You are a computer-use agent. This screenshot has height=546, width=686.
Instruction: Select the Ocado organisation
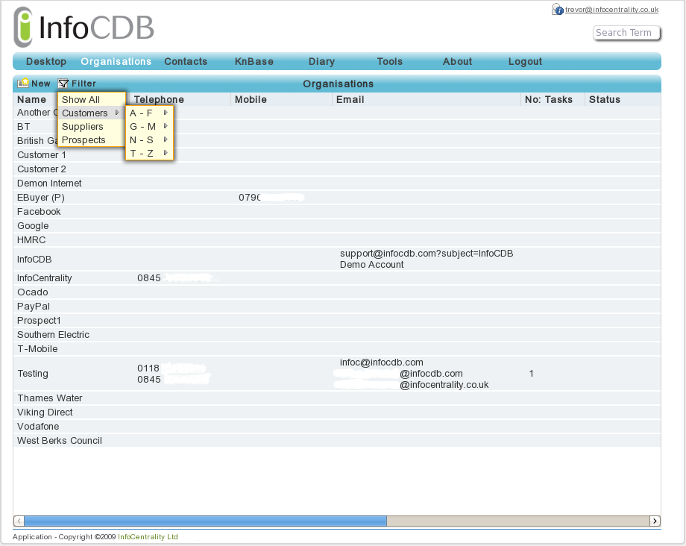point(337,292)
